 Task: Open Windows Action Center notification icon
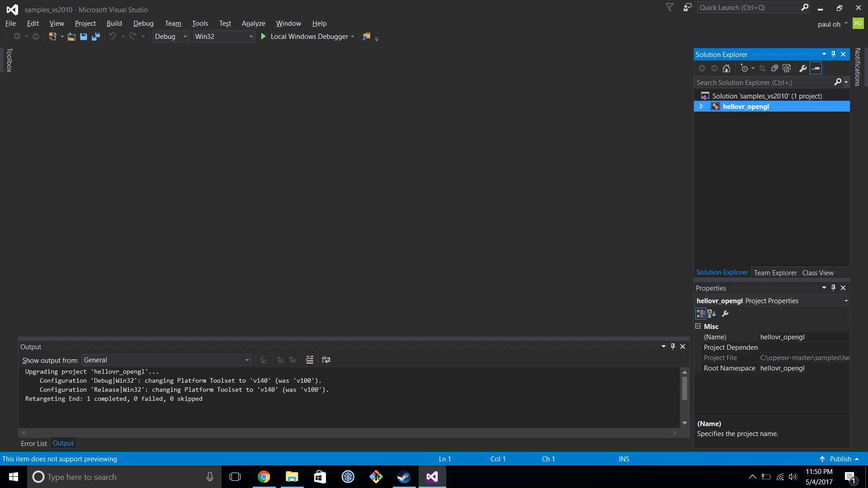click(x=850, y=477)
